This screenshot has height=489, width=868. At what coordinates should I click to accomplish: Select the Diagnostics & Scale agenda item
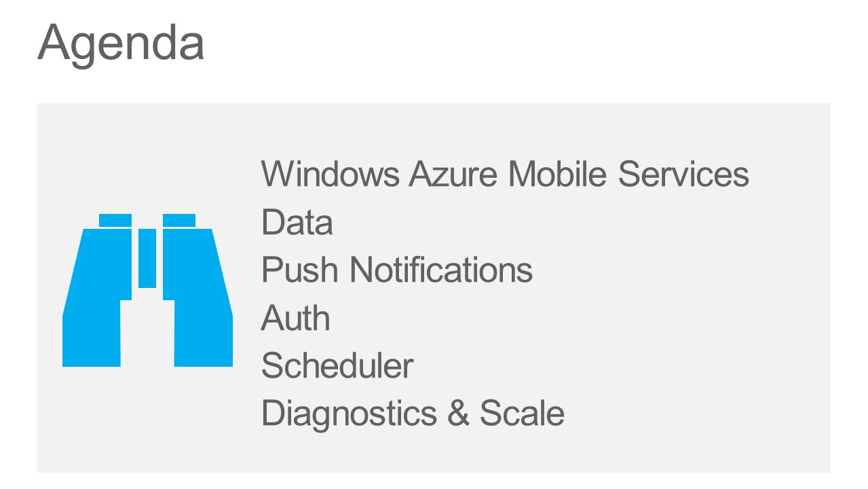[413, 413]
